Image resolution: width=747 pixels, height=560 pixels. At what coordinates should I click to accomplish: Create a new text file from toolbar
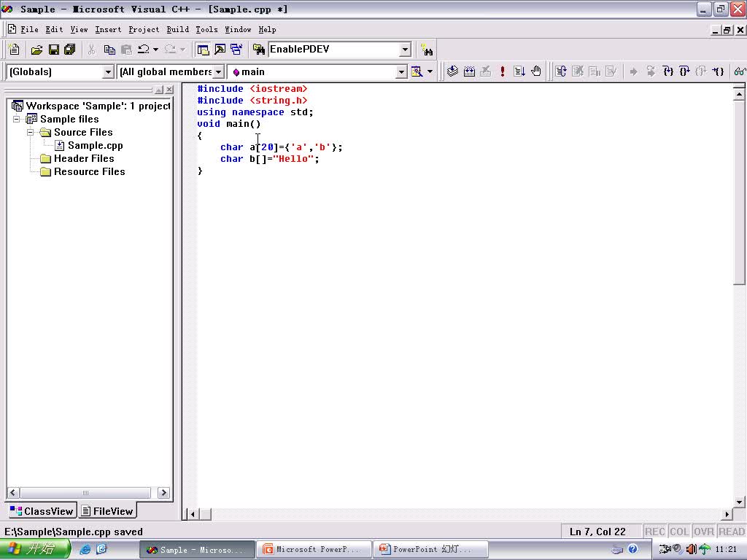point(14,50)
